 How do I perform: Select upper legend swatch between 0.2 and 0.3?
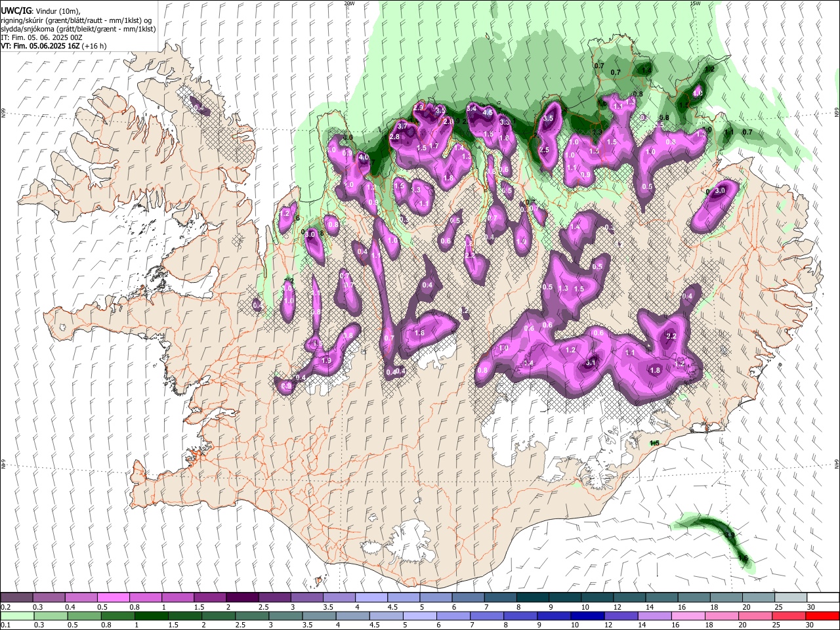point(17,598)
